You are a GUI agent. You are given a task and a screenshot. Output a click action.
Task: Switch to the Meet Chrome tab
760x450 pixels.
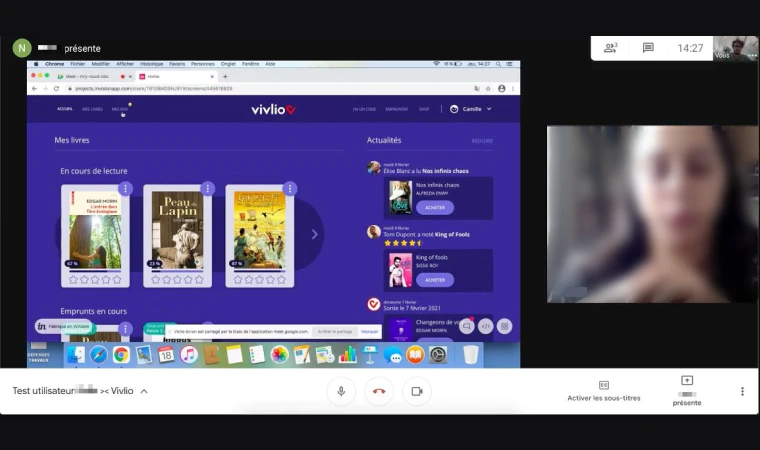[91, 77]
